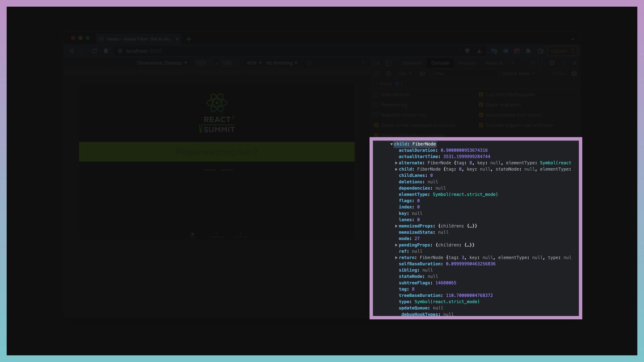Click the People watching live: 0 banner
Image resolution: width=644 pixels, height=362 pixels.
[217, 152]
